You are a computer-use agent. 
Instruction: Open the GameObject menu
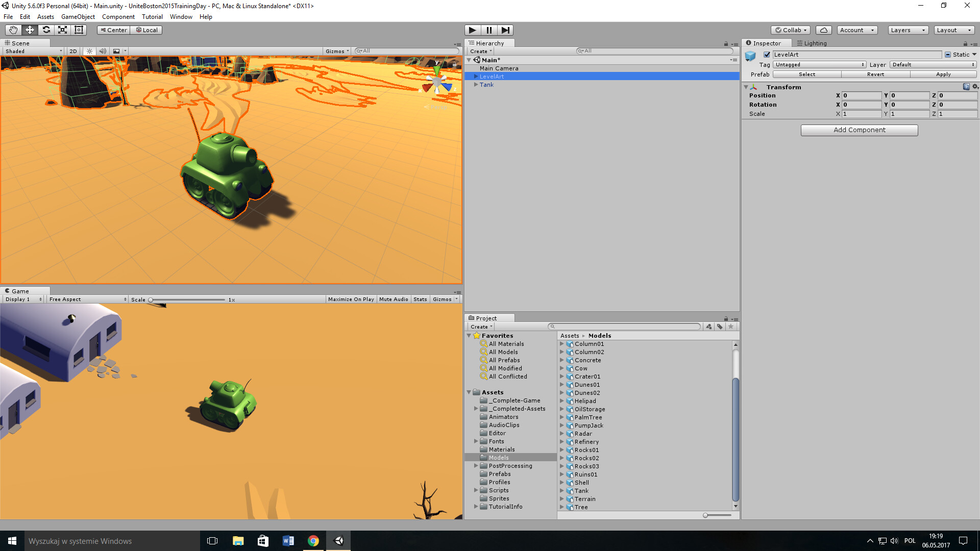(x=78, y=16)
